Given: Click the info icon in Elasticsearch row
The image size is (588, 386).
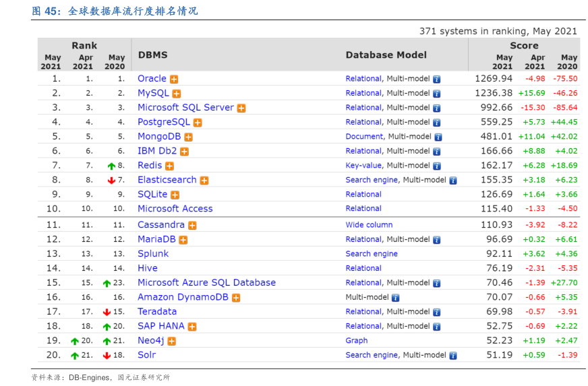Looking at the screenshot, I should tap(453, 181).
